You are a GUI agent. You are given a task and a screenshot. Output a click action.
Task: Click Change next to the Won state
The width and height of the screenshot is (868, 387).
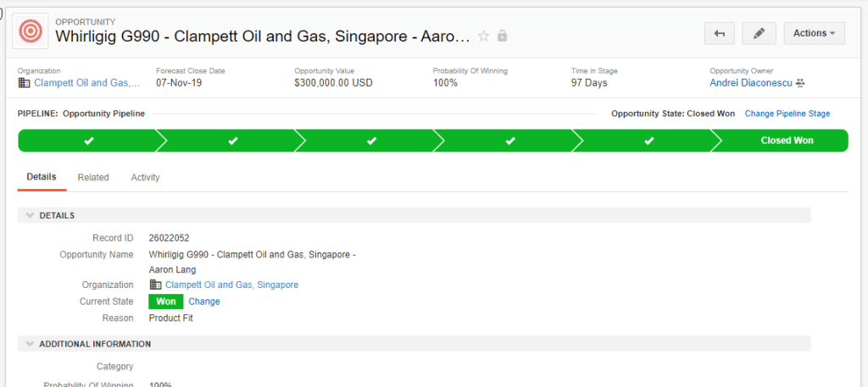click(x=203, y=301)
